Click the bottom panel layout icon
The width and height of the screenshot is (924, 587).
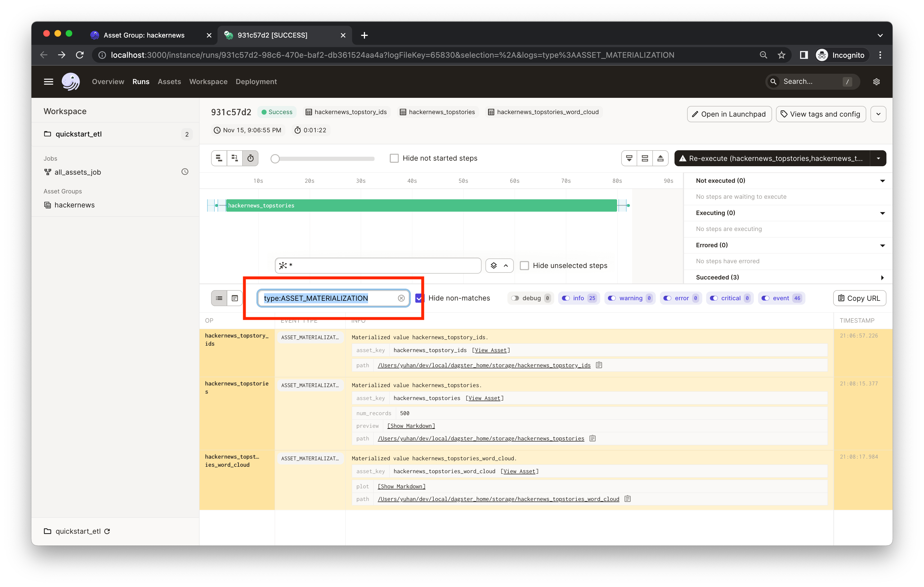[x=660, y=158]
